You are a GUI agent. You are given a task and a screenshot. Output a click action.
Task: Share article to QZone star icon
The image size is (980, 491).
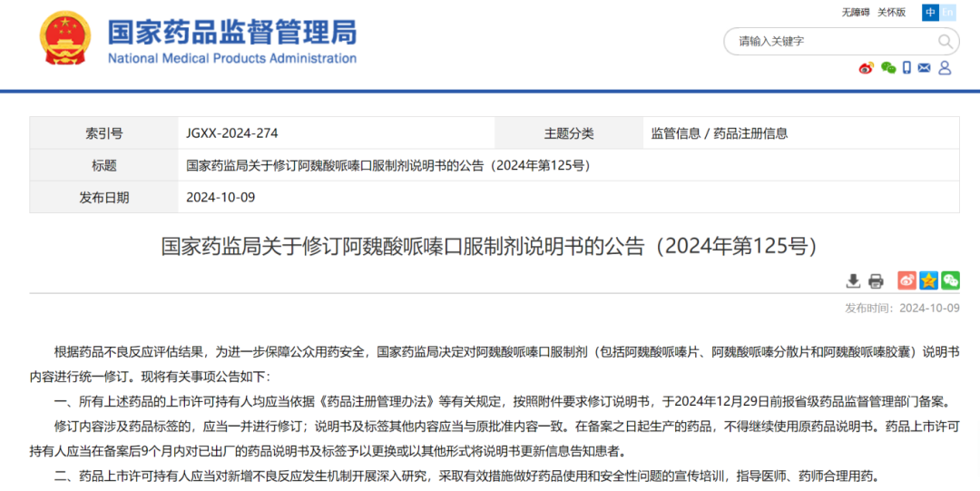(929, 280)
